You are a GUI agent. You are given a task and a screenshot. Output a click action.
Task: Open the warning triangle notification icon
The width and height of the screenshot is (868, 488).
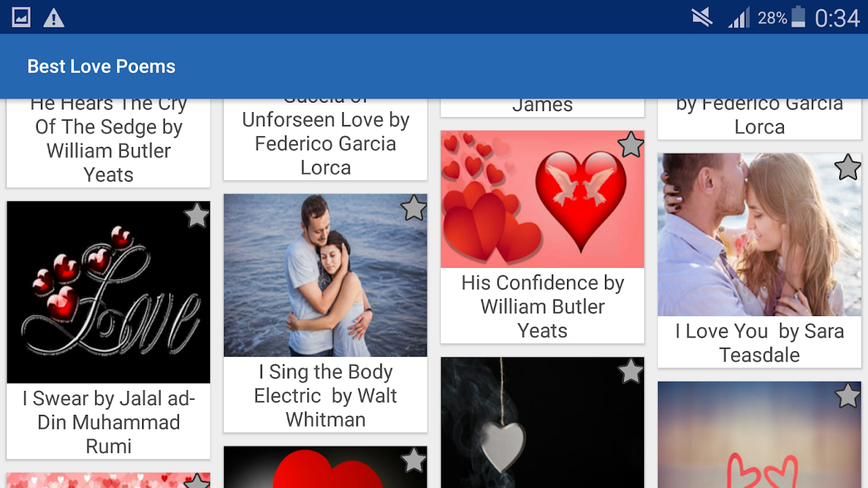click(54, 18)
